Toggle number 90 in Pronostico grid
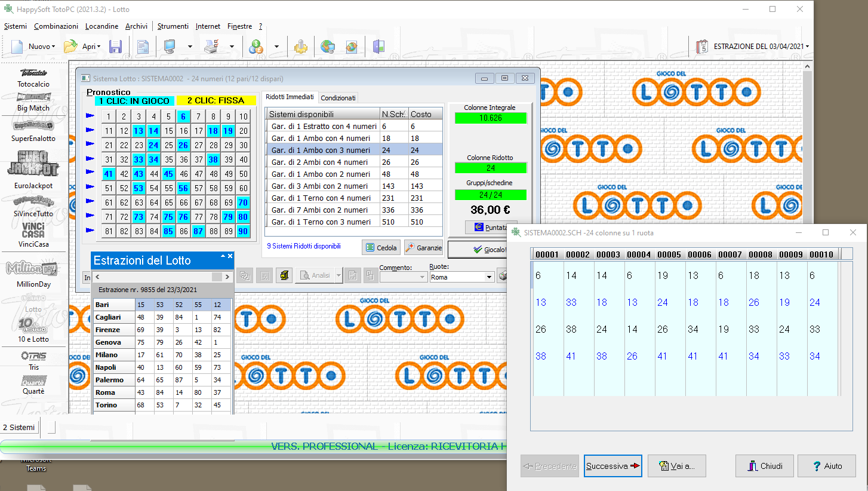Image resolution: width=868 pixels, height=491 pixels. click(x=243, y=231)
